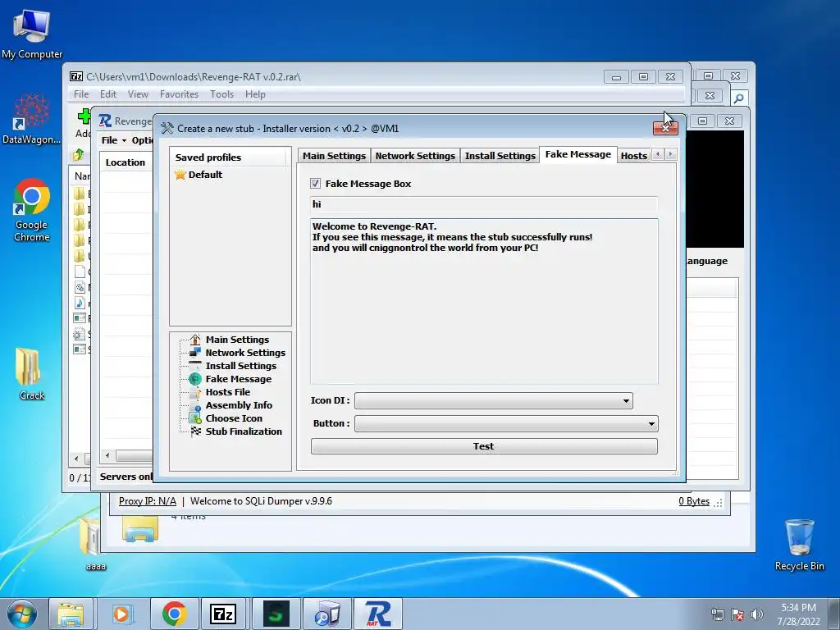This screenshot has width=840, height=630.
Task: Click inside the Welcome message text area
Action: (484, 301)
